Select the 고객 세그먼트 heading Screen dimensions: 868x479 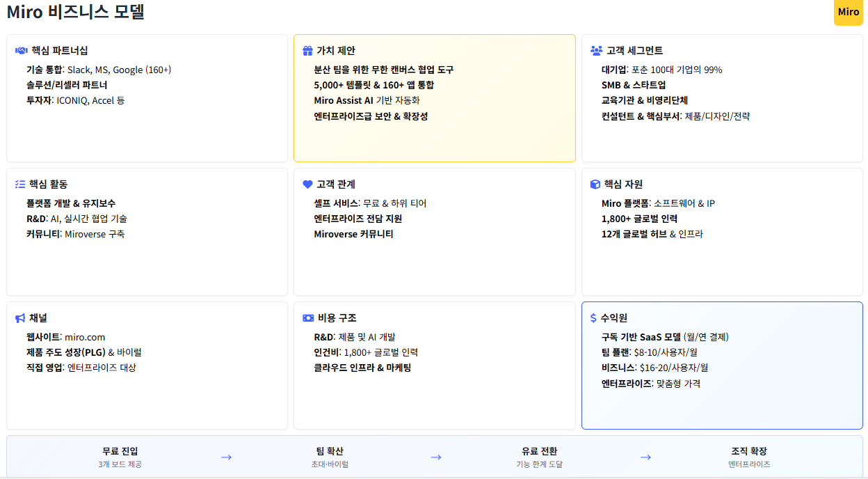pos(634,51)
